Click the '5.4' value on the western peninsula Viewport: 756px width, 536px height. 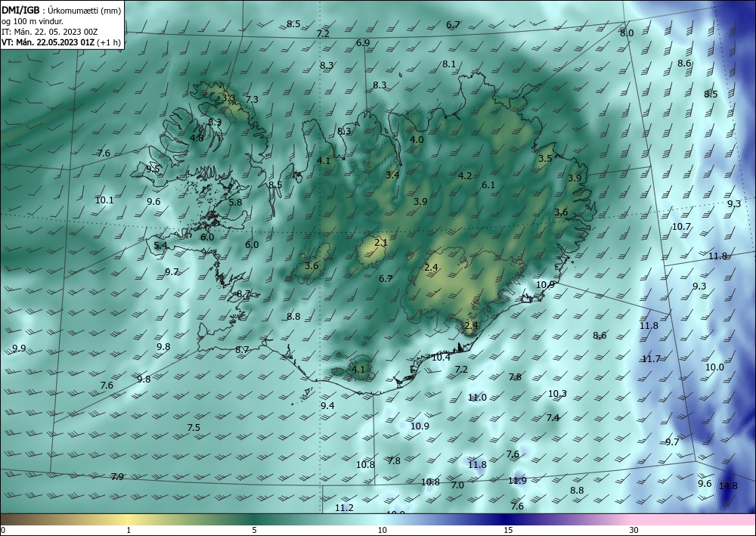160,246
